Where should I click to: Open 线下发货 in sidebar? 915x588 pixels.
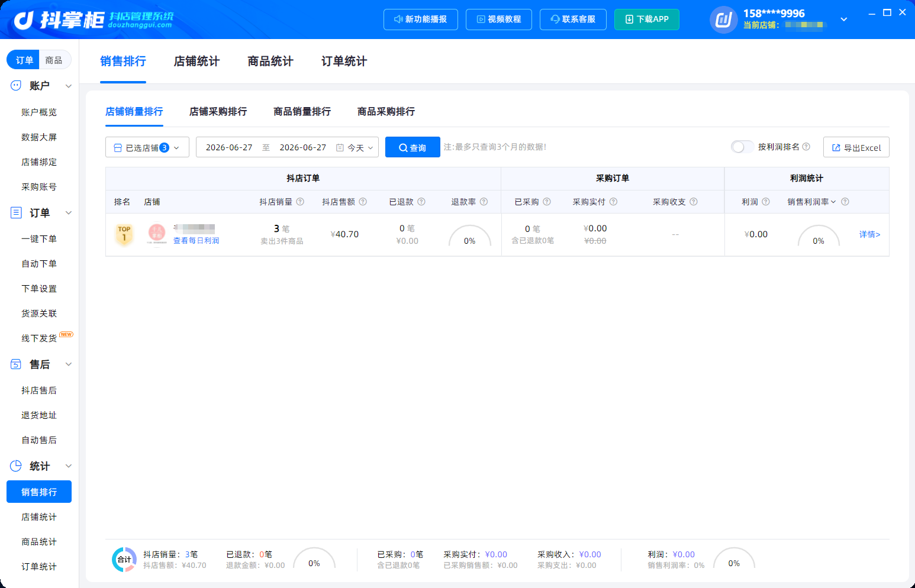click(39, 338)
